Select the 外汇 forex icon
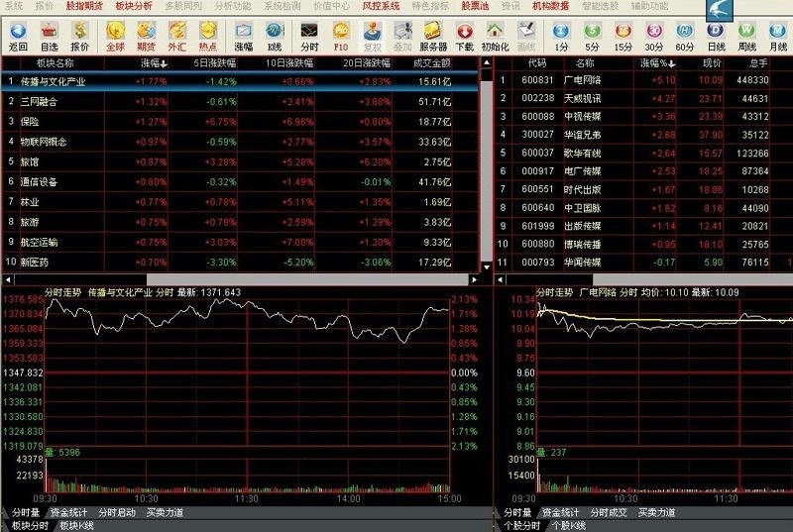This screenshot has height=532, width=793. click(176, 36)
